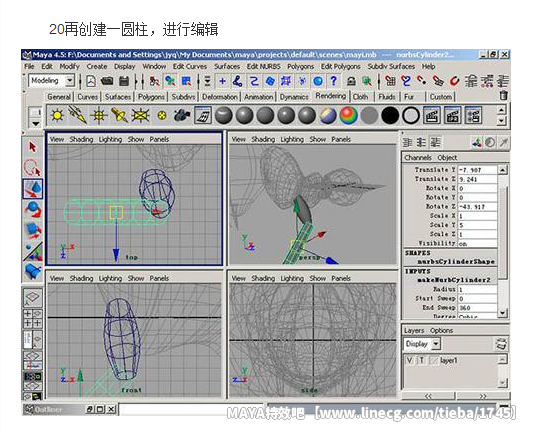Toggle visibility V box for layer1
Image resolution: width=558 pixels, height=432 pixels.
409,360
